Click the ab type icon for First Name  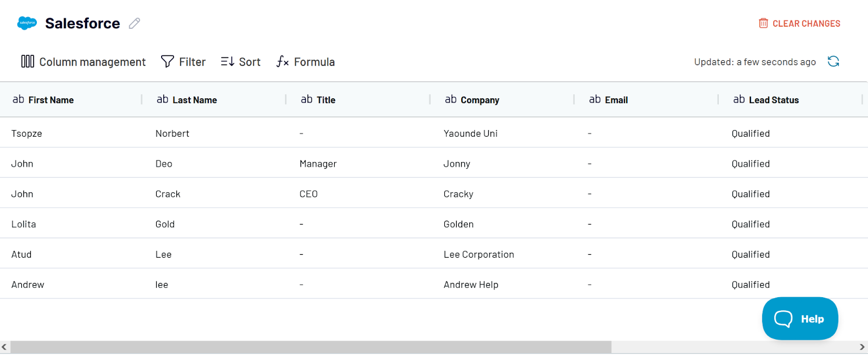point(18,99)
